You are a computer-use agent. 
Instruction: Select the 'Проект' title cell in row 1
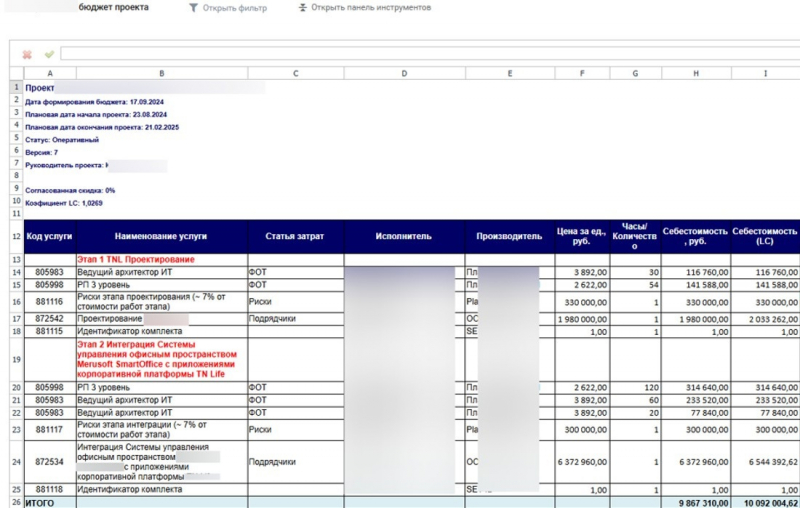(40, 88)
